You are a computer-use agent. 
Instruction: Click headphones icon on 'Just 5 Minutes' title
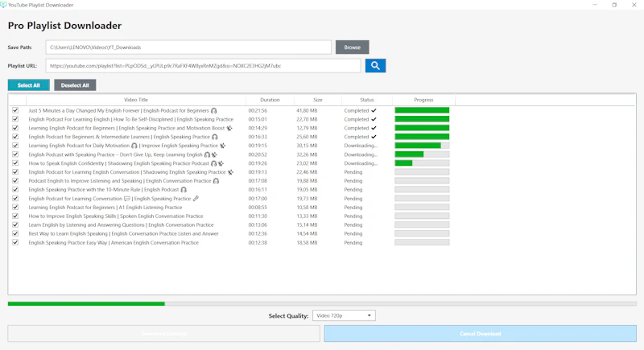213,110
